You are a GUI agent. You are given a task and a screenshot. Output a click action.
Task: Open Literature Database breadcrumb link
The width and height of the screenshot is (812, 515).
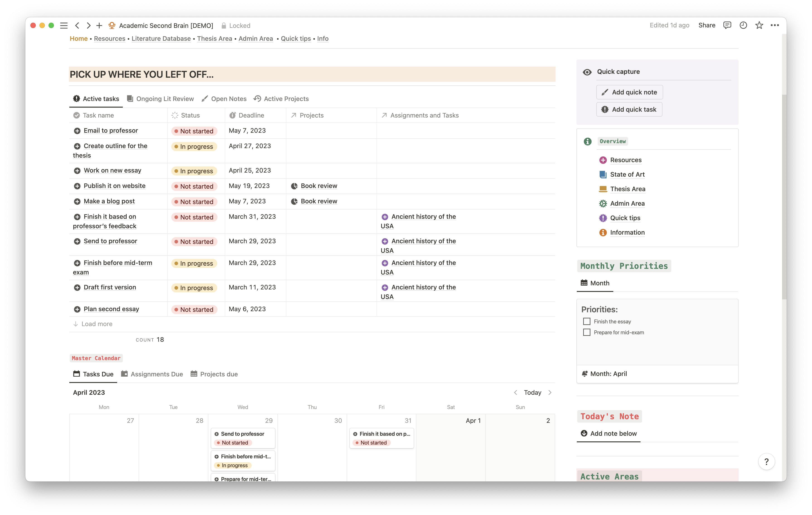161,39
